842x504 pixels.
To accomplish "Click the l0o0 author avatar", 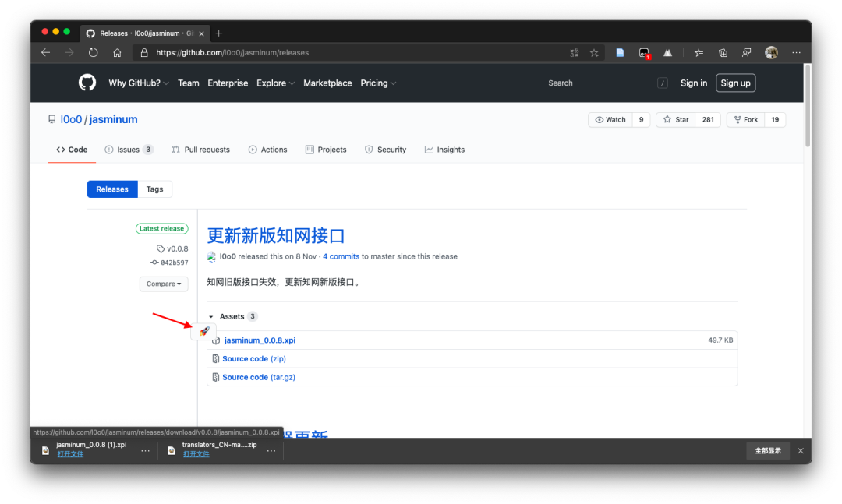I will coord(211,256).
